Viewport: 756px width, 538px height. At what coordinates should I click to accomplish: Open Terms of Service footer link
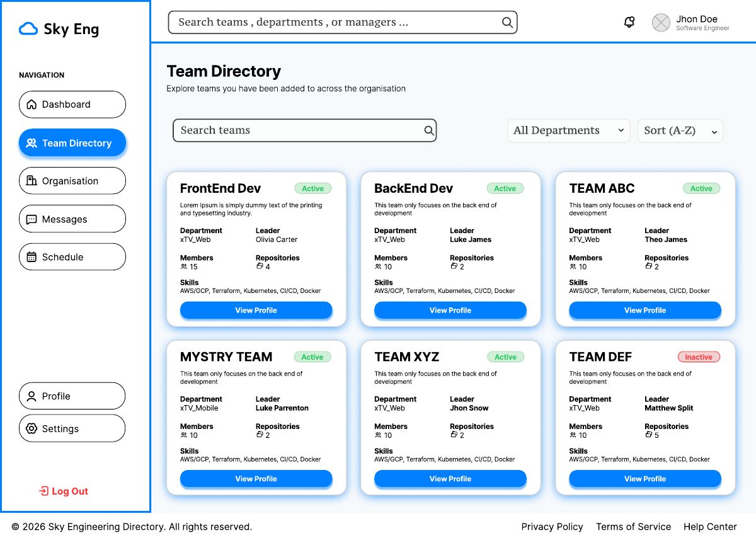tap(634, 527)
